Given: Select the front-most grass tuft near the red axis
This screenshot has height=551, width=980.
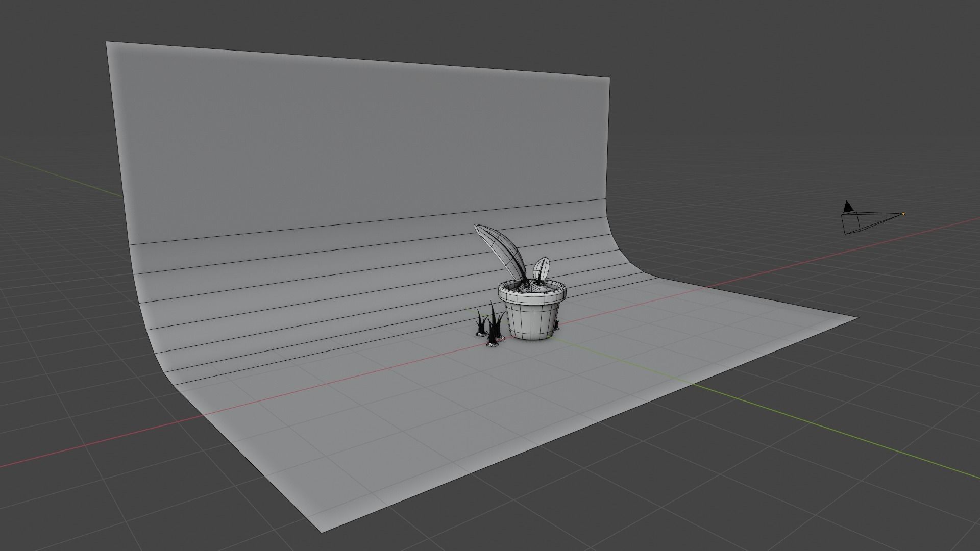Looking at the screenshot, I should click(x=494, y=342).
